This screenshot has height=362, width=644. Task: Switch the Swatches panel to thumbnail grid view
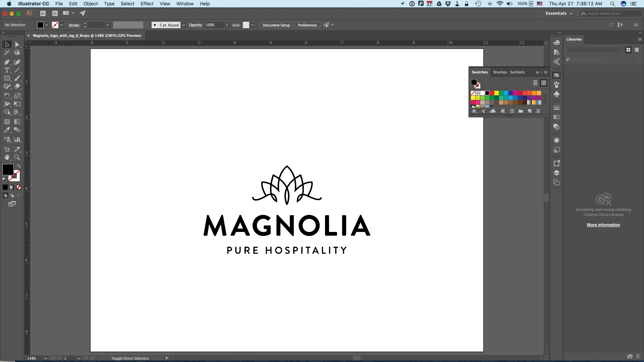[x=544, y=83]
